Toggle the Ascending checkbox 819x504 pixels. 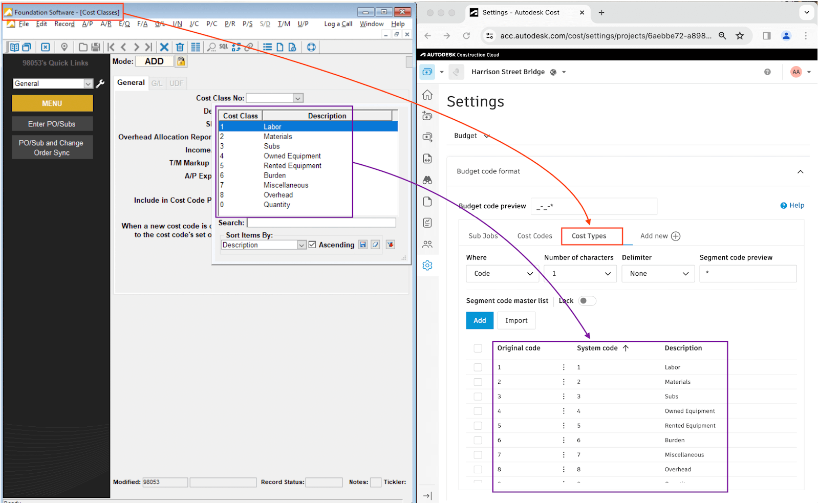pos(312,245)
